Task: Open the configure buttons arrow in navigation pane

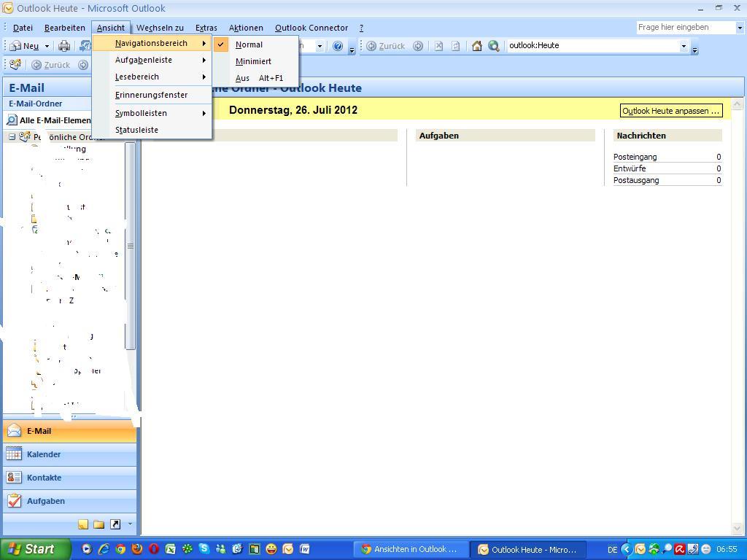Action: 130,524
